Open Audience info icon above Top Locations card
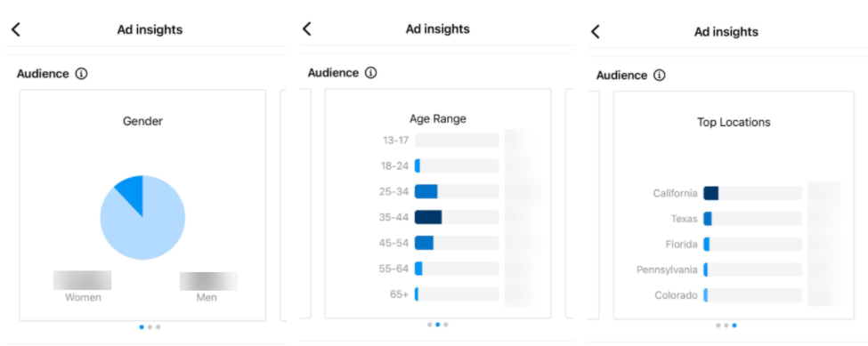This screenshot has height=346, width=868. (660, 76)
